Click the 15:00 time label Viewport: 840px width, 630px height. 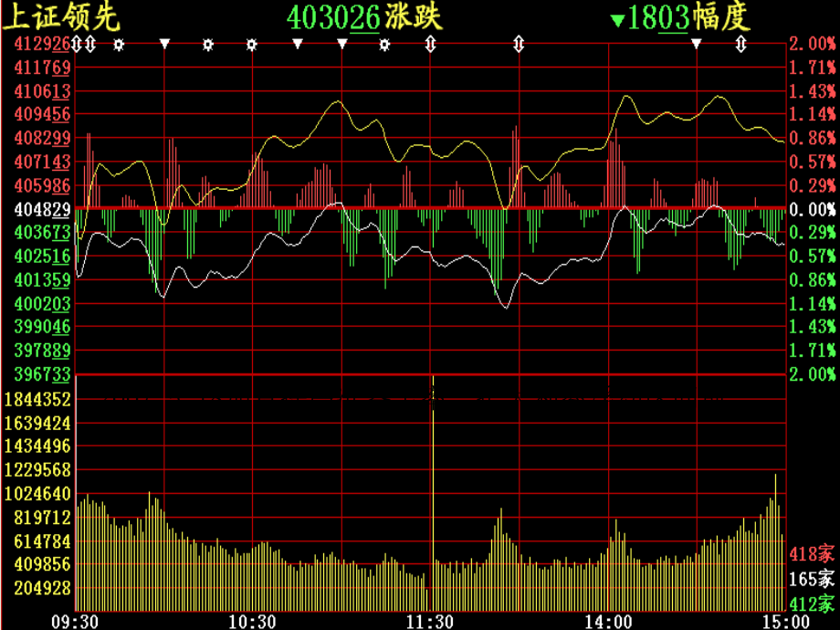pos(786,622)
